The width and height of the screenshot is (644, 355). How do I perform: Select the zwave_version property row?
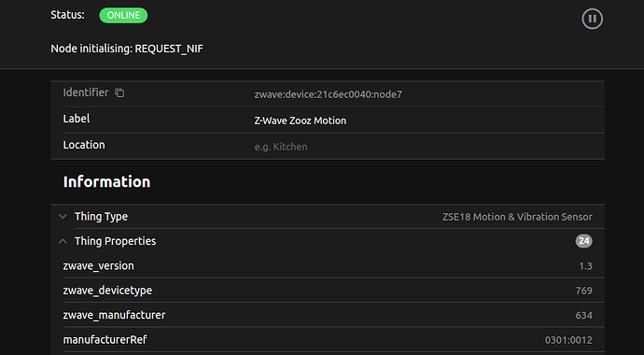(328, 266)
